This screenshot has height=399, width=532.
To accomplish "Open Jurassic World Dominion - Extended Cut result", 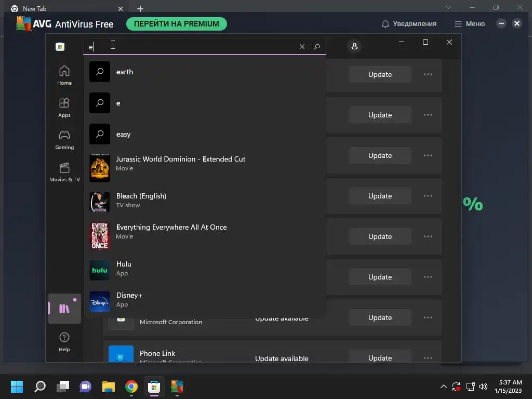I will (205, 168).
